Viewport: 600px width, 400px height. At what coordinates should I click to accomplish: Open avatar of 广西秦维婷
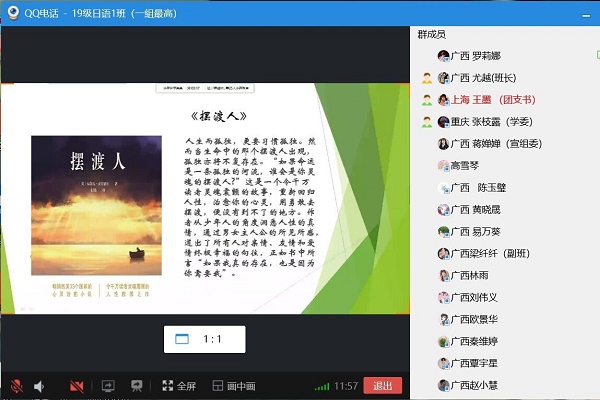(x=443, y=341)
